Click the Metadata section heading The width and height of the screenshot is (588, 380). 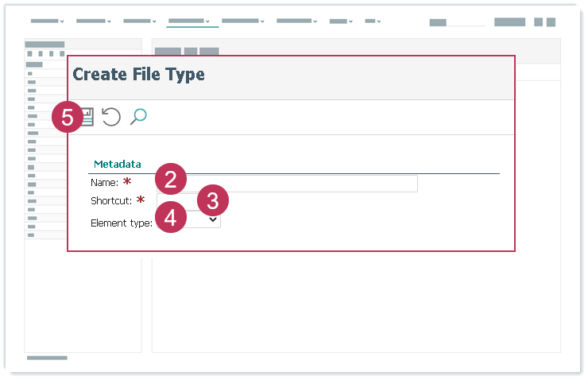(118, 165)
